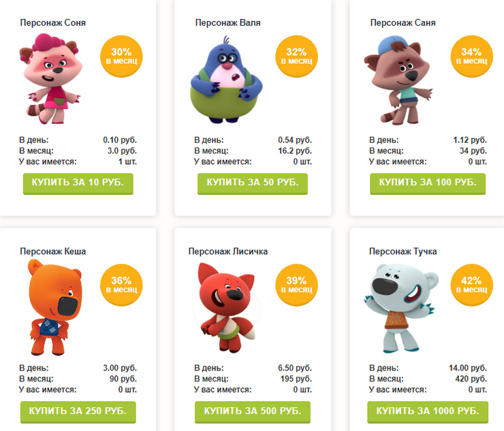The width and height of the screenshot is (504, 431).
Task: Click the blue mole Валя character image
Action: (226, 80)
